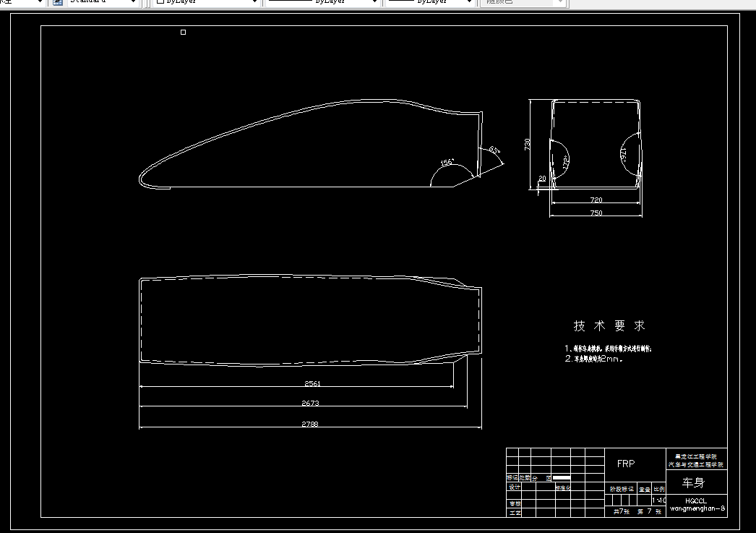This screenshot has height=533, width=756.
Task: Select the 2788 overall length dimension
Action: pyautogui.click(x=310, y=424)
